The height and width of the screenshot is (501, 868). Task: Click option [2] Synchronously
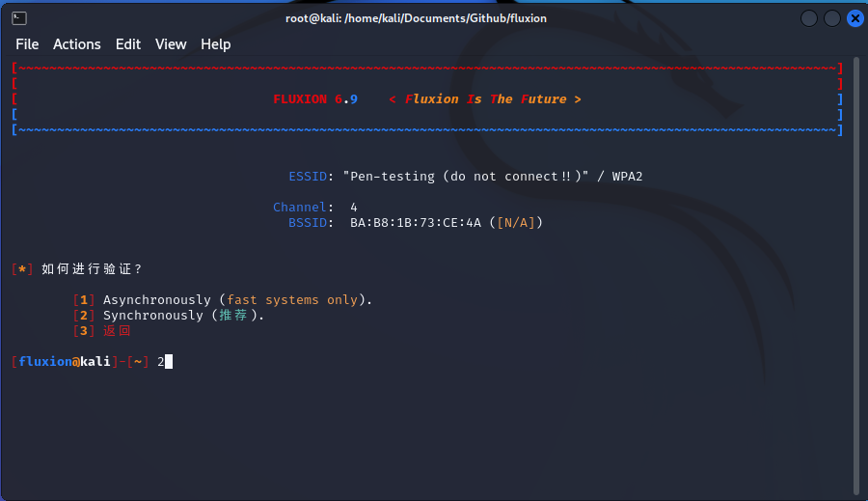[x=169, y=316]
